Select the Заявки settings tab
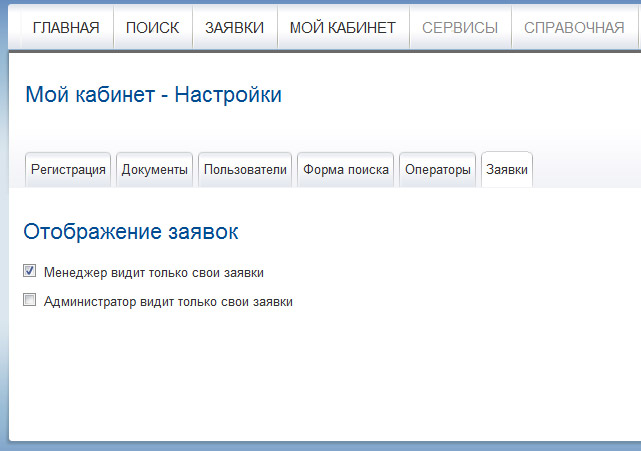The image size is (641, 451). 507,170
